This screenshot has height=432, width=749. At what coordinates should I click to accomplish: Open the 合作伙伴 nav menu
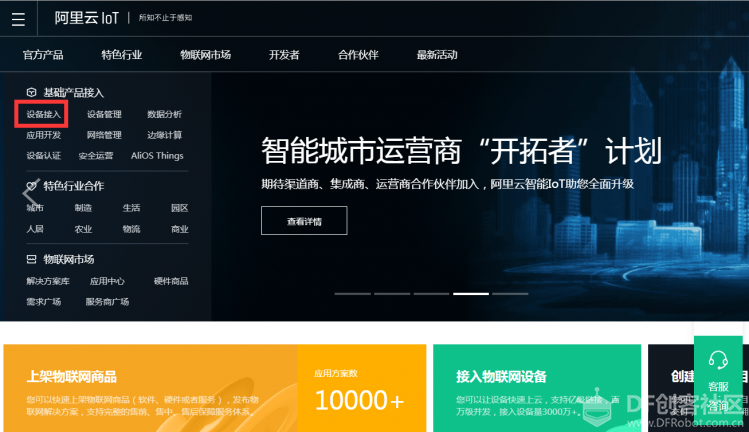[x=358, y=55]
